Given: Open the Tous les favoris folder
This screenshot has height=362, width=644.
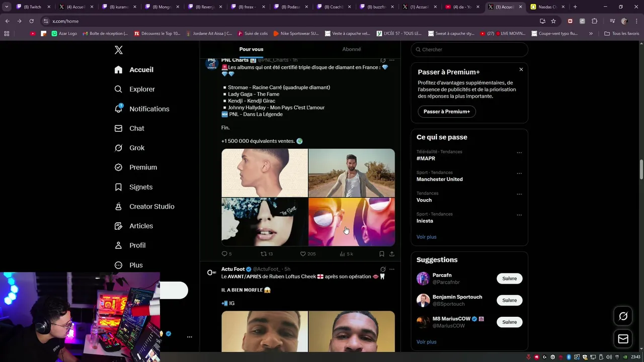Looking at the screenshot, I should click(622, 34).
